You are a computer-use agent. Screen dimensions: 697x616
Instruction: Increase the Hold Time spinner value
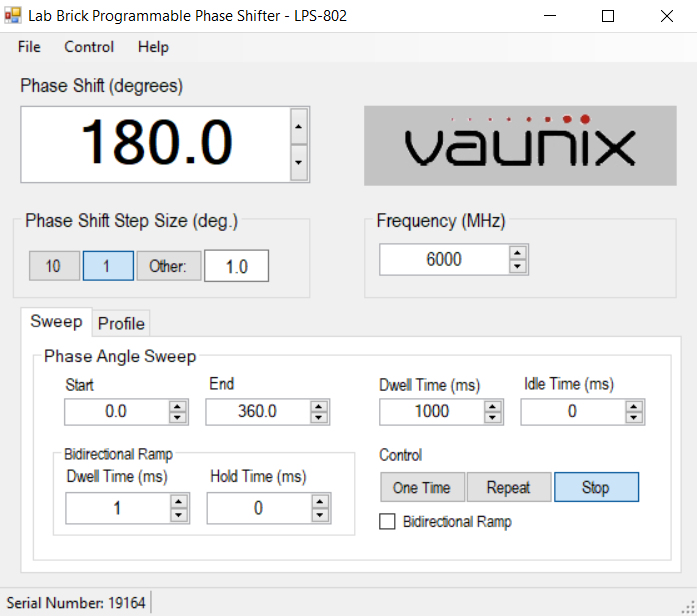pos(321,502)
